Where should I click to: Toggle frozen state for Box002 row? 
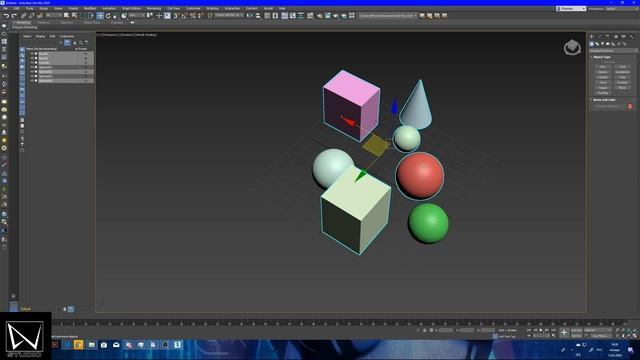(86, 58)
